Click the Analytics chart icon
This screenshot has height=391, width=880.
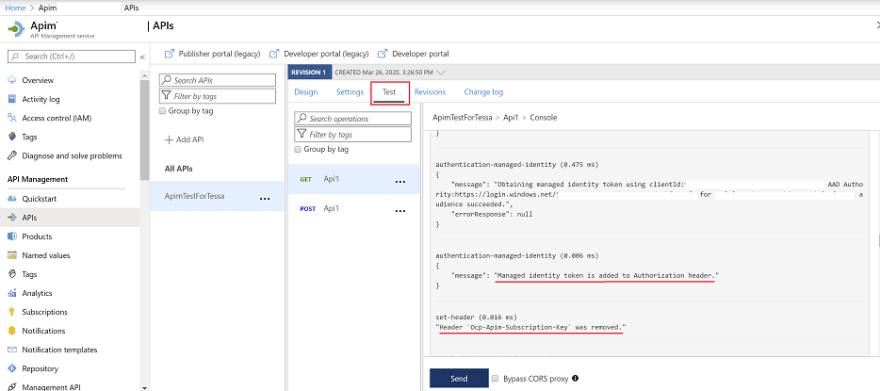pyautogui.click(x=12, y=293)
